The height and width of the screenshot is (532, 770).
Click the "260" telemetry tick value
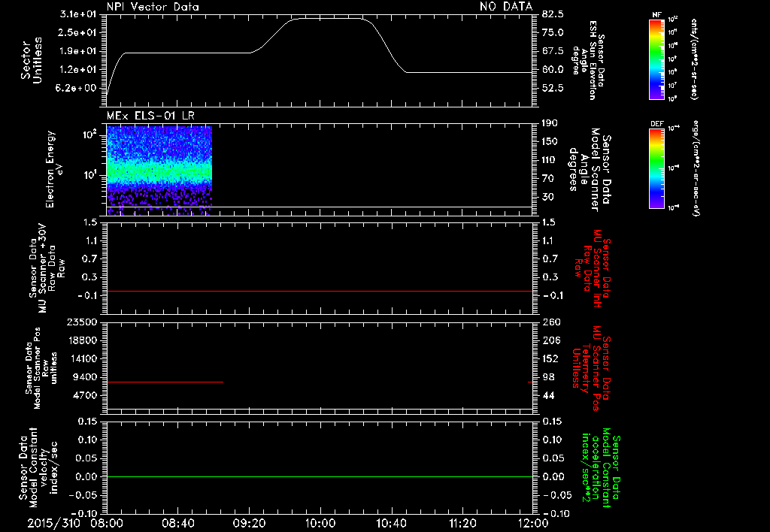(x=551, y=322)
